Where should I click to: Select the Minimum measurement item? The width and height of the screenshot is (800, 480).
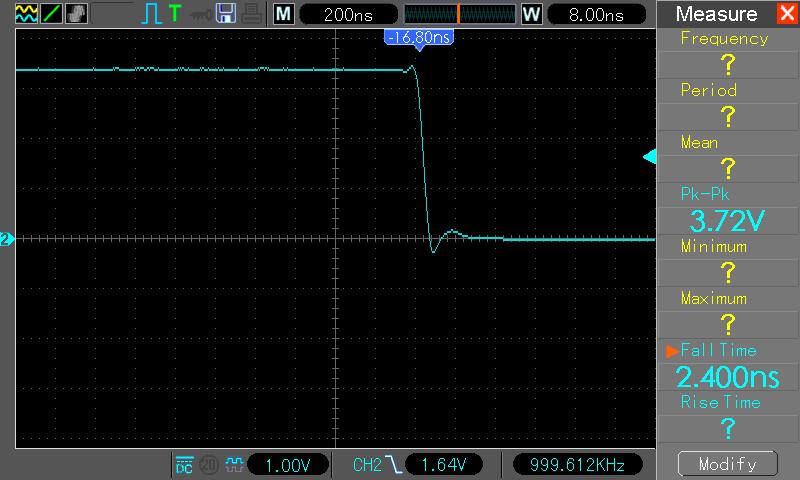tap(713, 246)
